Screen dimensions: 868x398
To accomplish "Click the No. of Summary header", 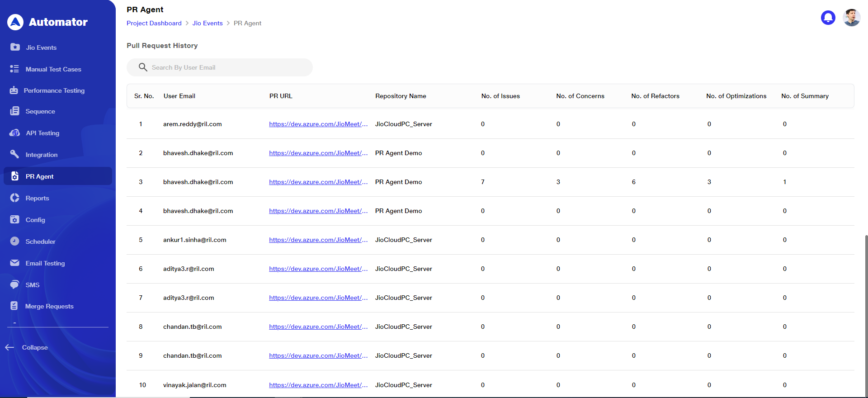I will [805, 96].
